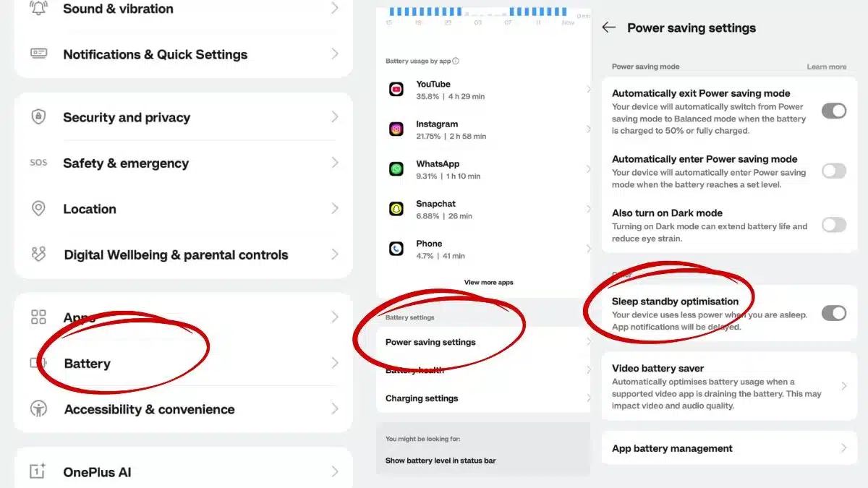This screenshot has width=868, height=488.
Task: Click the Instagram app icon
Action: (396, 128)
